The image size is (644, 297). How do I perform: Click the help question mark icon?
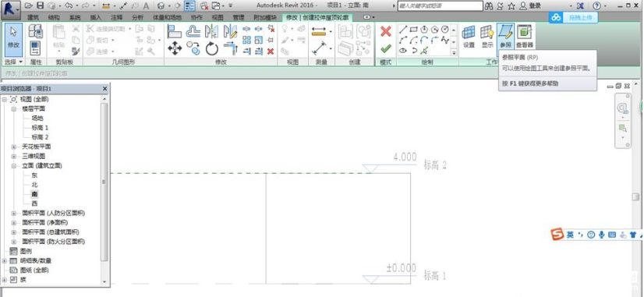coord(597,5)
